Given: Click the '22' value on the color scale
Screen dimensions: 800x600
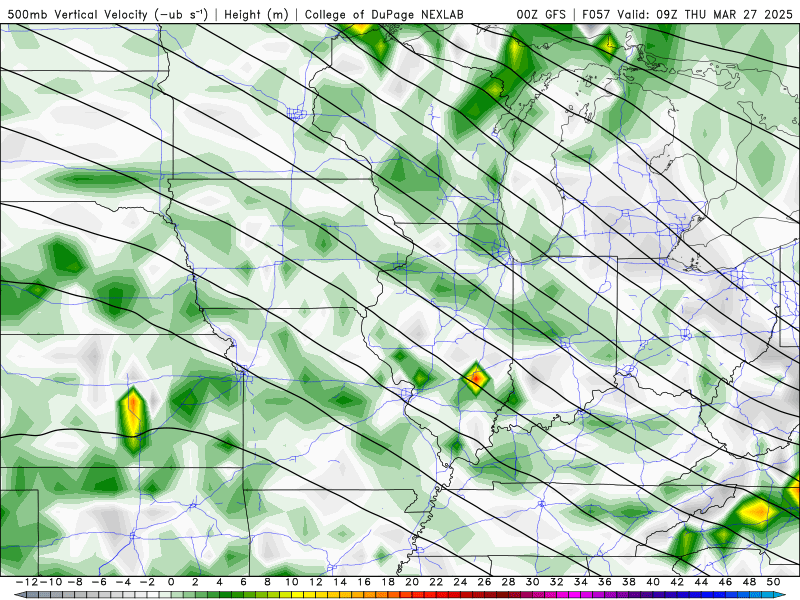Looking at the screenshot, I should click(x=436, y=582).
